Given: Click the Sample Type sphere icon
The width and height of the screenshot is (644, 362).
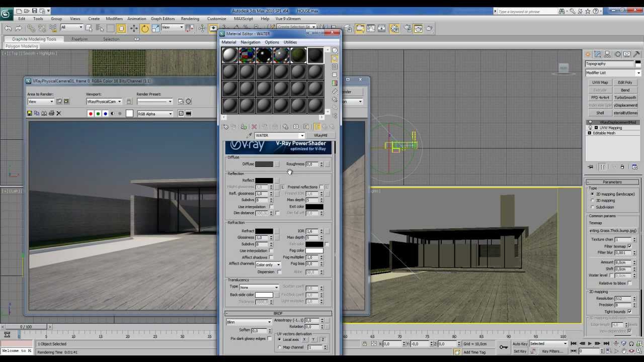Looking at the screenshot, I should pos(335,50).
